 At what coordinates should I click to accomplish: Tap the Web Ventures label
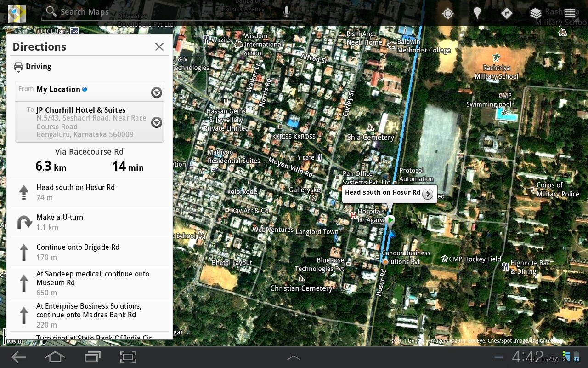pyautogui.click(x=273, y=230)
